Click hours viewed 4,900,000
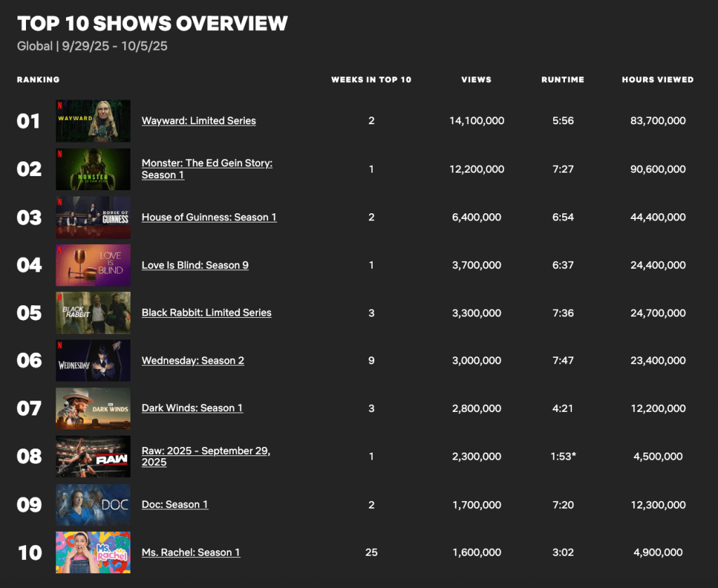 pos(658,553)
